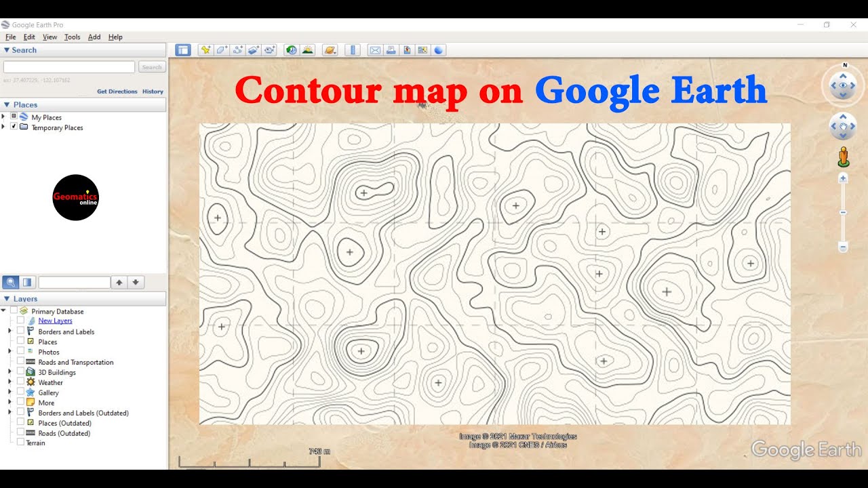Select the Add Path tool
Screen dimensions: 868x488
[238, 49]
